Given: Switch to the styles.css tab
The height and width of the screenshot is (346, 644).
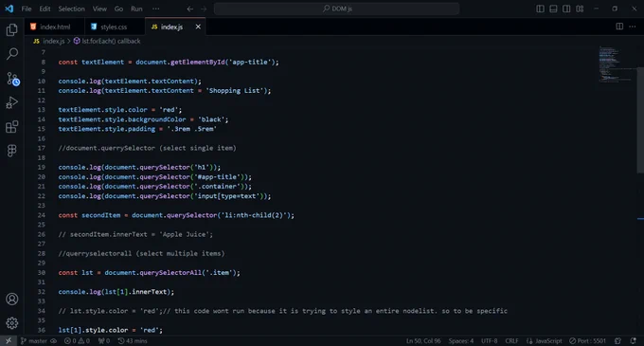Looking at the screenshot, I should click(115, 27).
